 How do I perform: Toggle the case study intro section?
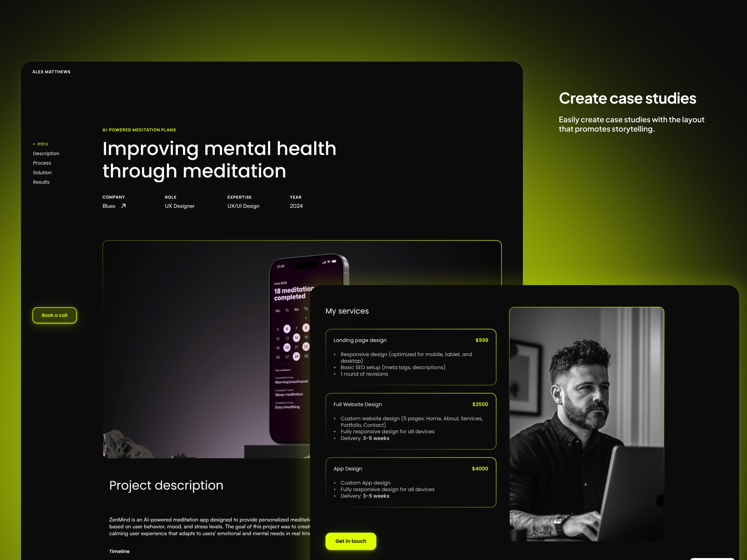click(42, 143)
